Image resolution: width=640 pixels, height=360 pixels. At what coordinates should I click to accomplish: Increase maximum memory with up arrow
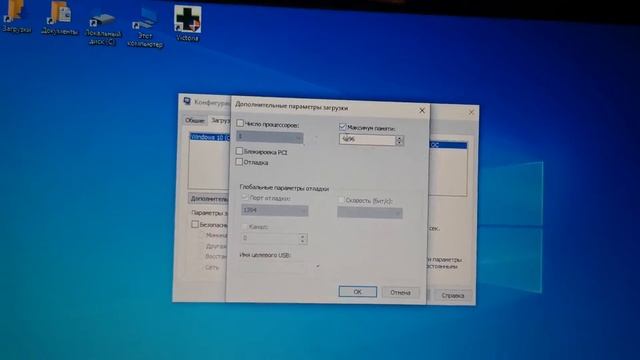[x=400, y=138]
